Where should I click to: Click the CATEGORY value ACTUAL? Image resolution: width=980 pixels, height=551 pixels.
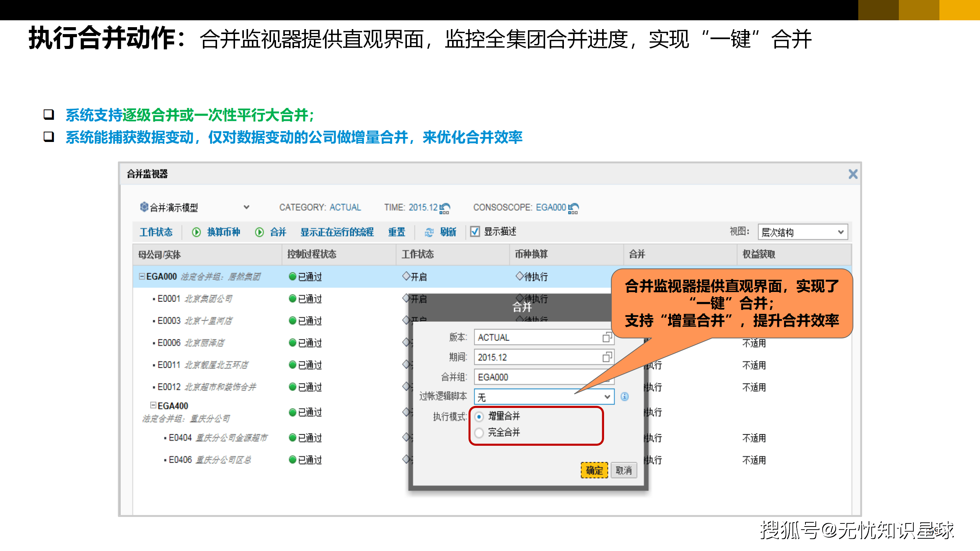345,207
